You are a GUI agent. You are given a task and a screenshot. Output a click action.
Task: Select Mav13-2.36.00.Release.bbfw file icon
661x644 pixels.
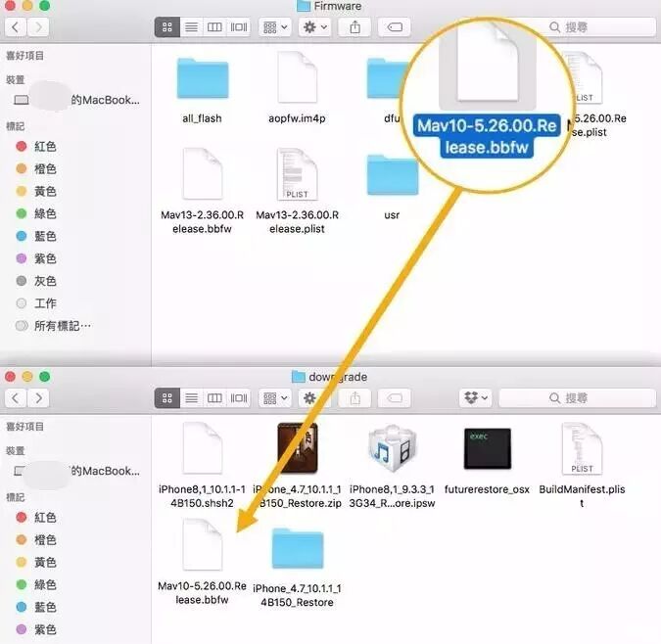point(203,173)
